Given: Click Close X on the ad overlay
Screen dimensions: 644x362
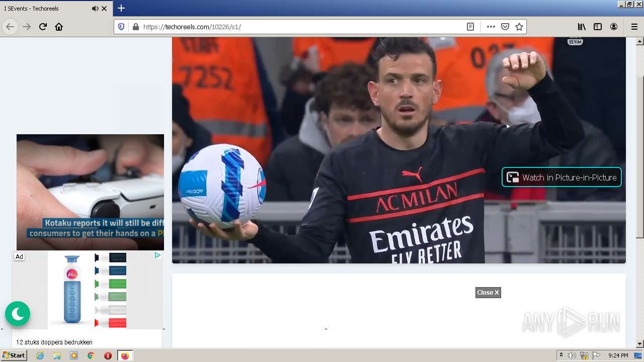Looking at the screenshot, I should [x=488, y=293].
